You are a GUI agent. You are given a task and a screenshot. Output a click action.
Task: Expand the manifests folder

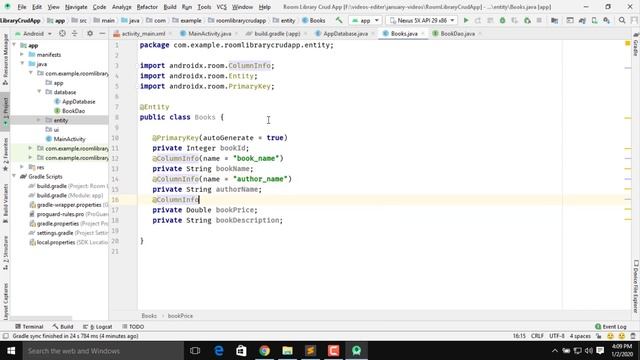22,55
